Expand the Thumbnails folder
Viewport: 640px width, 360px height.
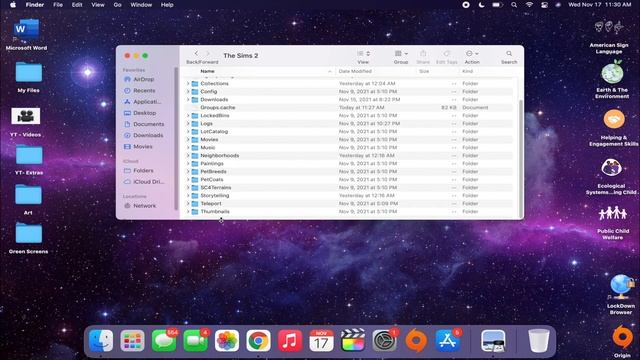[188, 211]
